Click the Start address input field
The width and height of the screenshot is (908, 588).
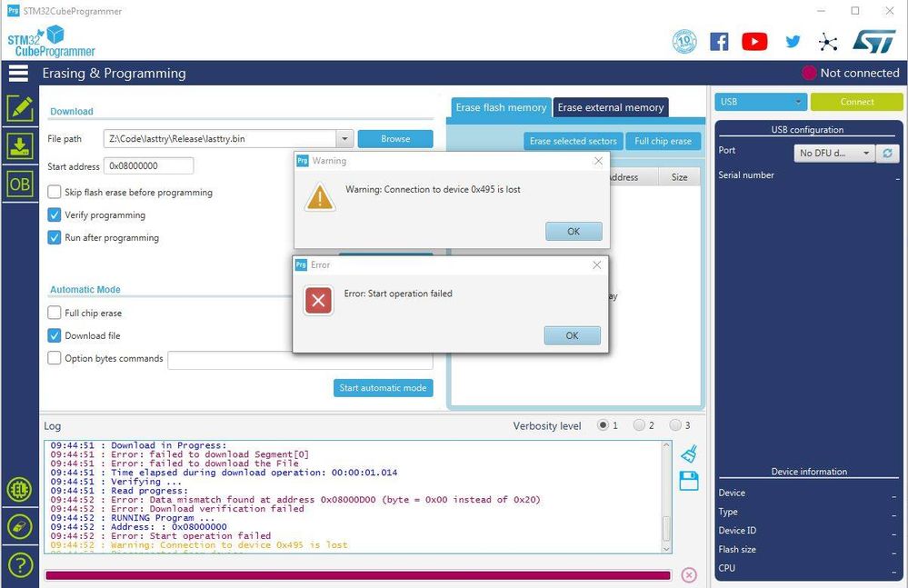point(148,166)
